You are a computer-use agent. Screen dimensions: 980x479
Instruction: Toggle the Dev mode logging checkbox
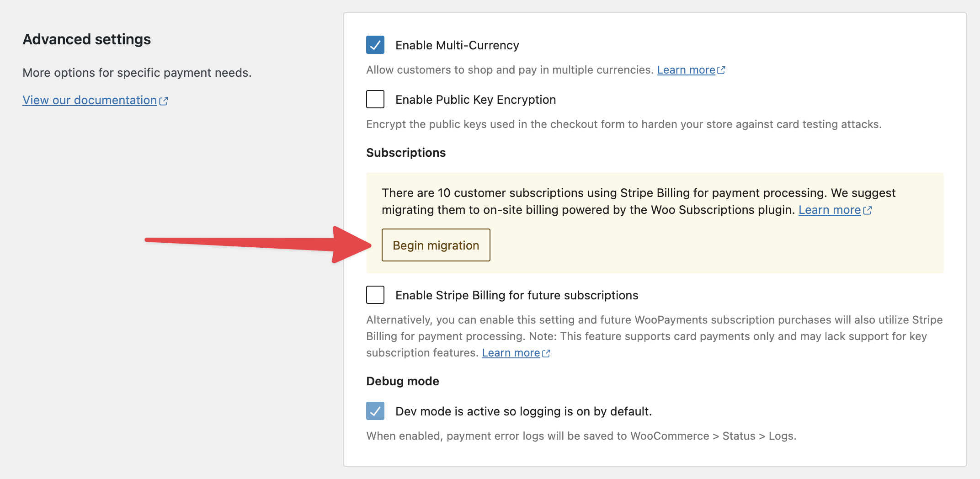click(375, 411)
